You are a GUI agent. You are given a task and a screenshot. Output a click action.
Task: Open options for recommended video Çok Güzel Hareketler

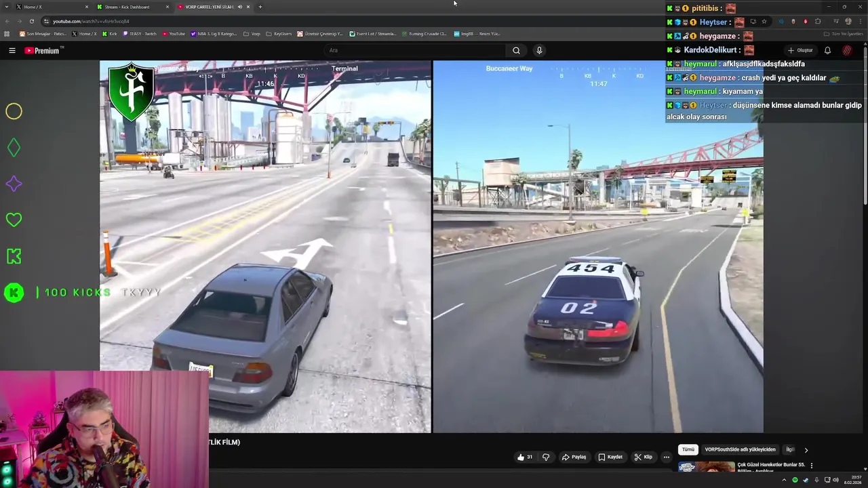pyautogui.click(x=811, y=466)
